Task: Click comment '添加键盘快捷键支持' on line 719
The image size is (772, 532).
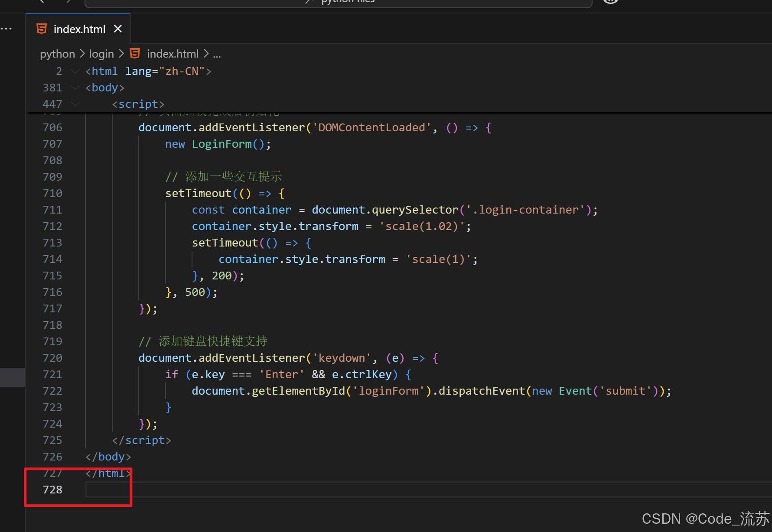Action: click(213, 341)
